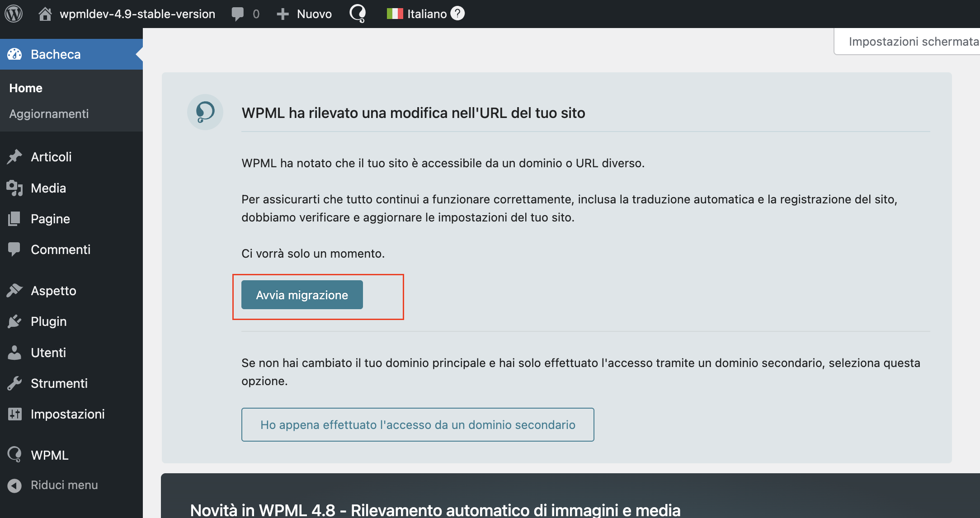Open the comments bubble icon
980x518 pixels.
click(237, 14)
